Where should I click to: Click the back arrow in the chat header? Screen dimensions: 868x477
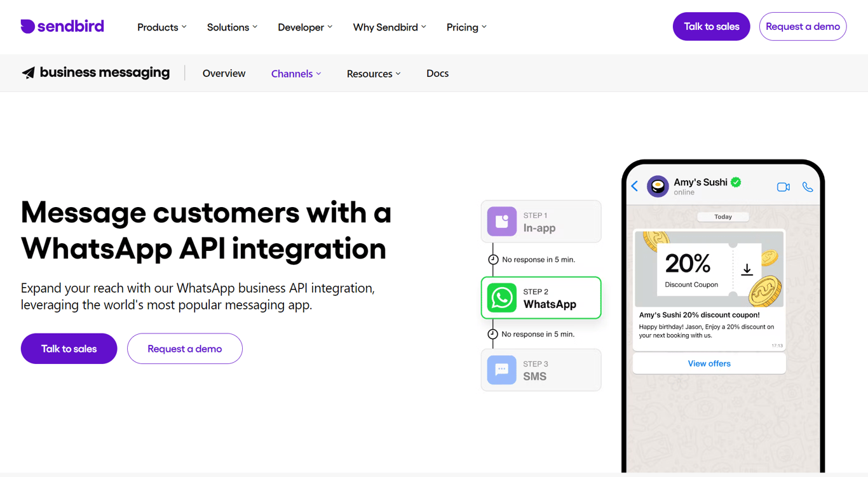pos(634,186)
